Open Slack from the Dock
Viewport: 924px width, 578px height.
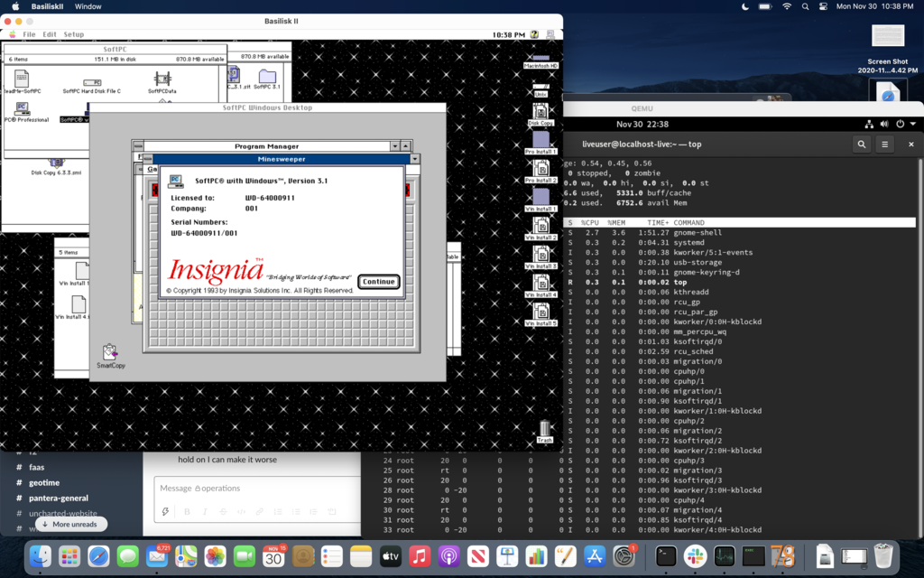(x=695, y=556)
